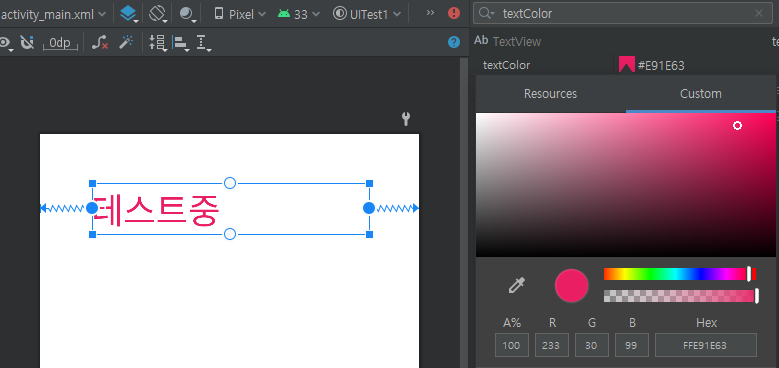Viewport: 779px width, 368px height.
Task: Adjust the alpha transparency slider
Action: (680, 296)
